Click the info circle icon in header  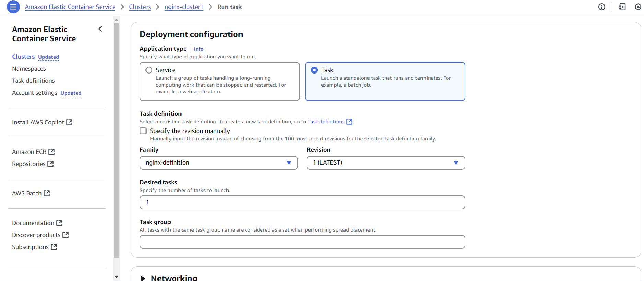coord(602,7)
